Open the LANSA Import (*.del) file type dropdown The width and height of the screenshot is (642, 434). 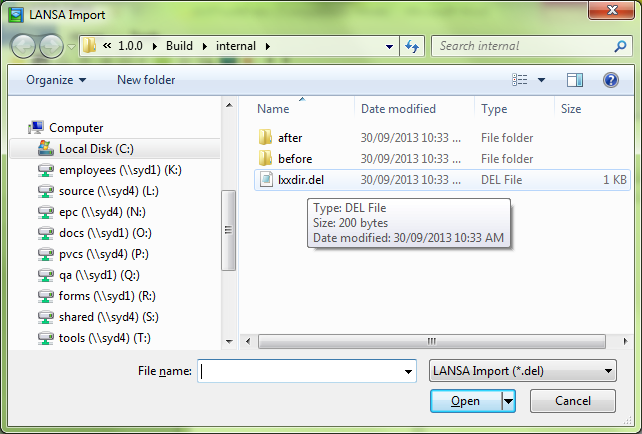click(522, 371)
